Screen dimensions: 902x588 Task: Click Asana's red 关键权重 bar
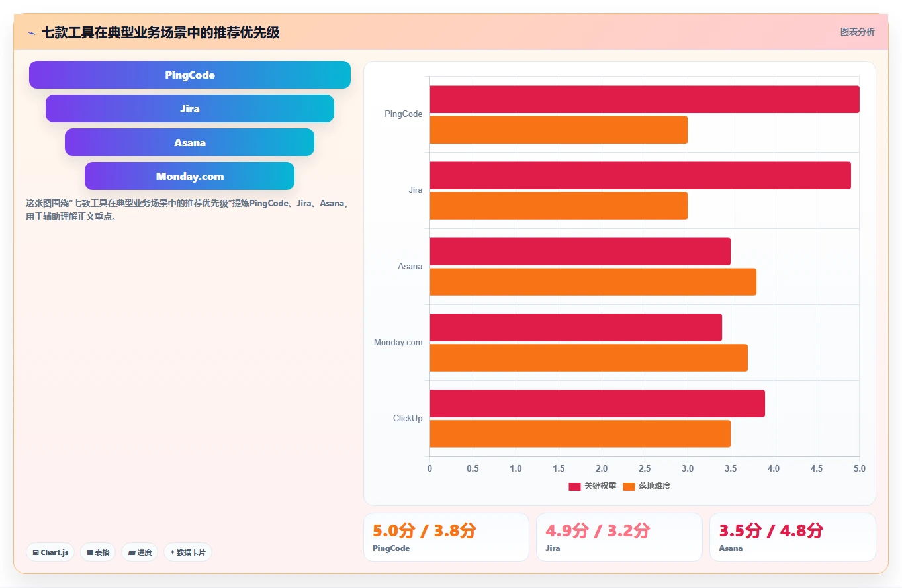(580, 251)
